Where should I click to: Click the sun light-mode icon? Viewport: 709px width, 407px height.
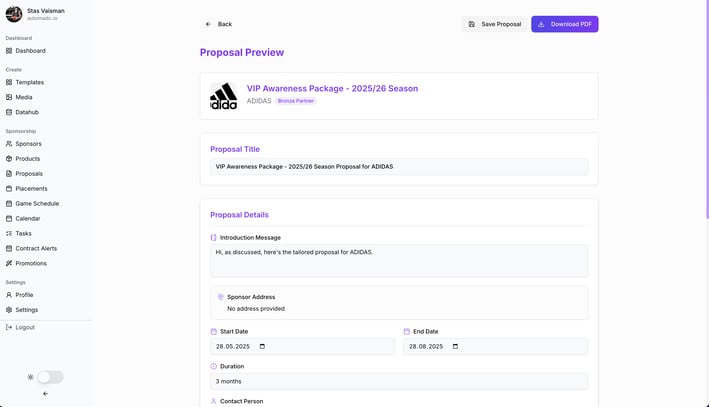click(x=31, y=377)
